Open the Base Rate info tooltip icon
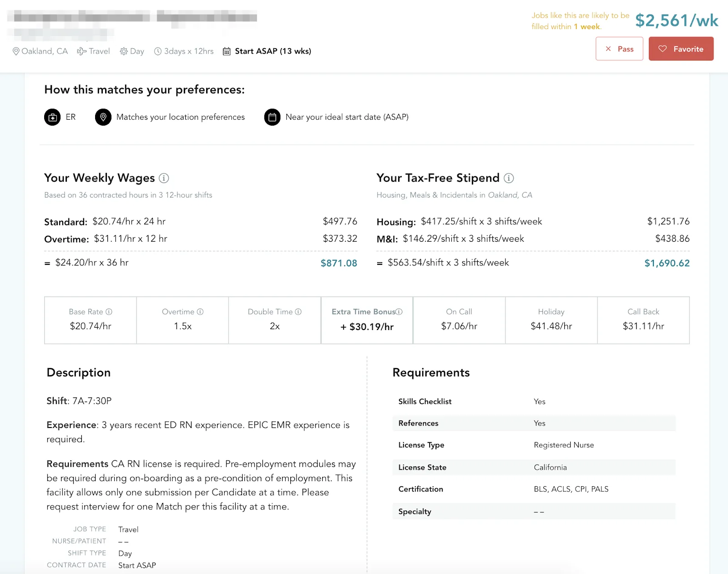The height and width of the screenshot is (574, 728). pyautogui.click(x=109, y=312)
